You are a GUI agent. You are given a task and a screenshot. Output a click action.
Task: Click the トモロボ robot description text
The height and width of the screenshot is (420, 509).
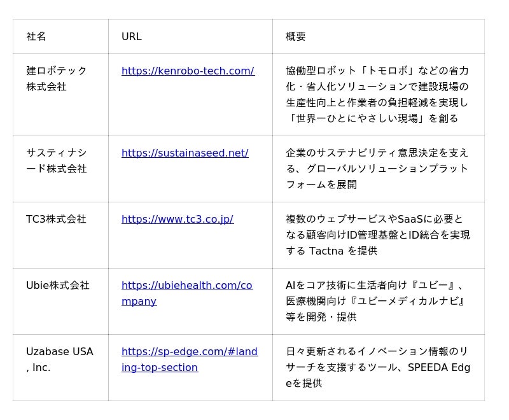tap(377, 71)
